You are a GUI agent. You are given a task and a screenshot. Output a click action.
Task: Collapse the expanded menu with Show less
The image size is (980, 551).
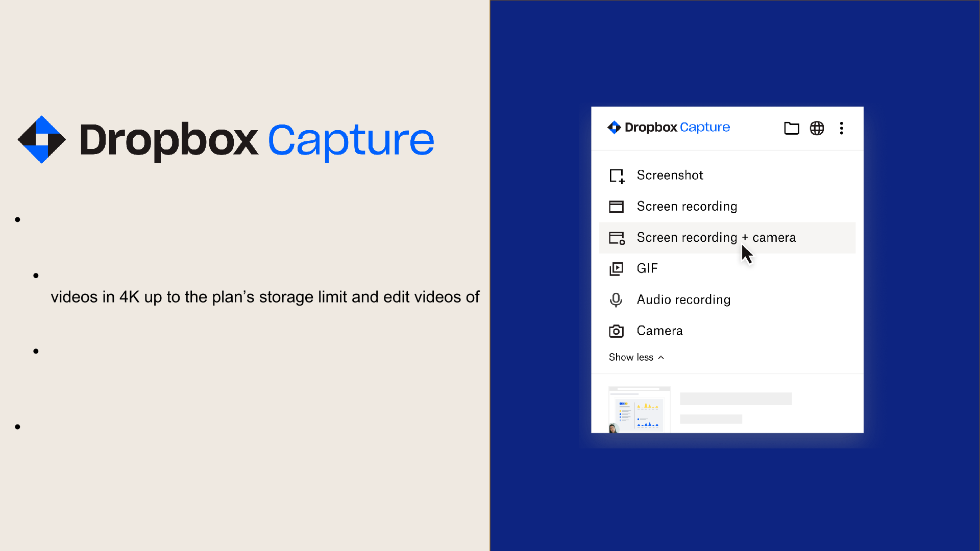point(635,357)
